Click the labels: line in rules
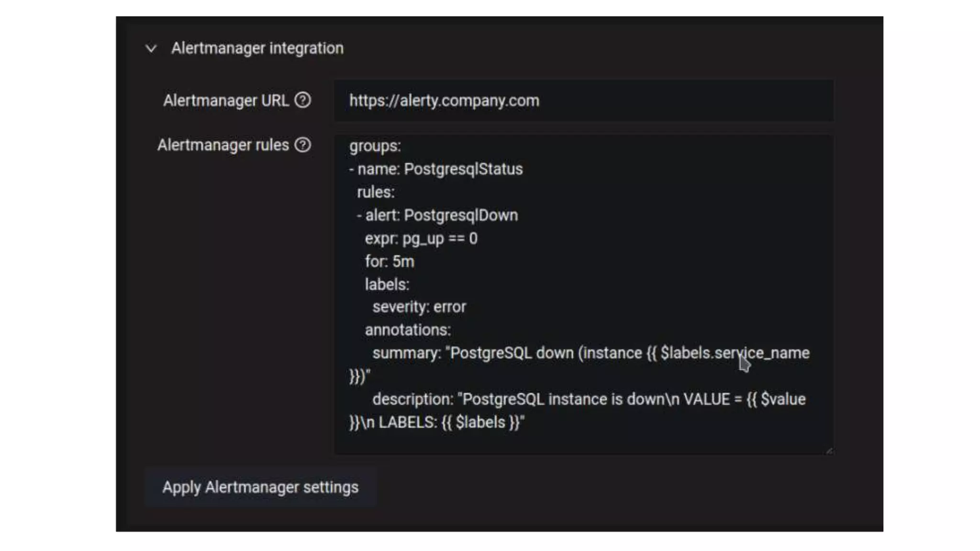The image size is (980, 551). pos(387,285)
